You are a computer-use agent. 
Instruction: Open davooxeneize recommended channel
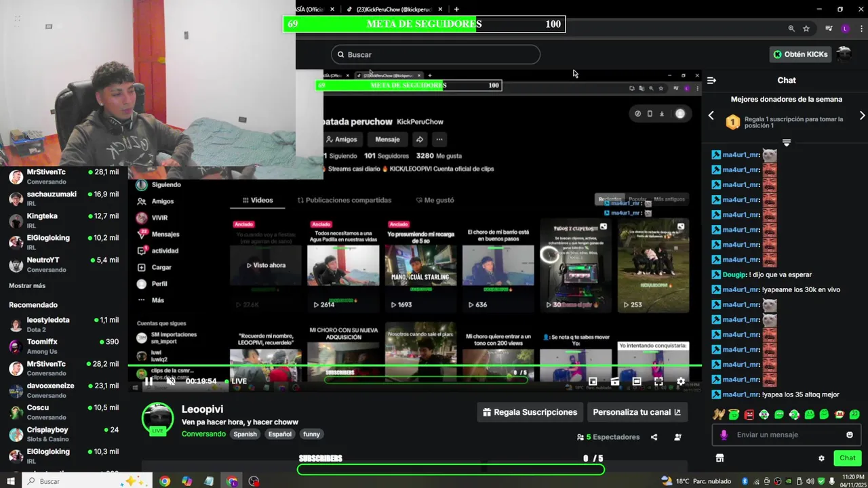64,390
